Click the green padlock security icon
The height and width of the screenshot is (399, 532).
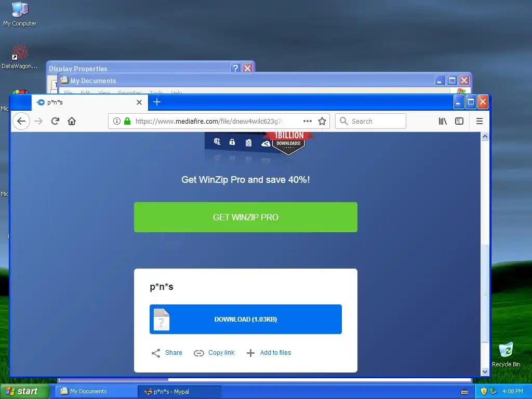tap(127, 121)
